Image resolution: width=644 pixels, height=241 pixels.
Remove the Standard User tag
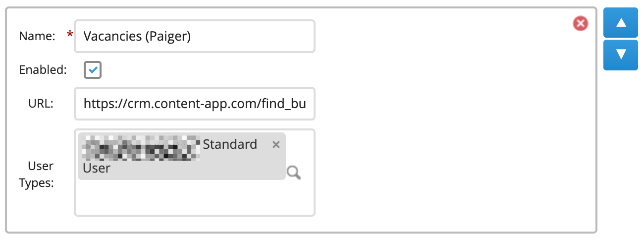pyautogui.click(x=276, y=145)
